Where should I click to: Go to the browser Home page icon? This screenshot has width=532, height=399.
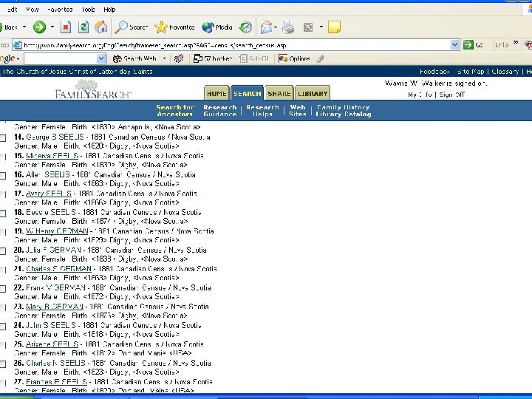[100, 27]
